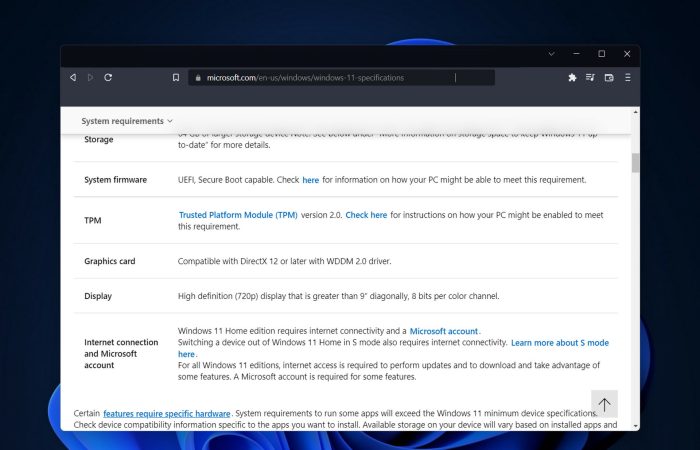The width and height of the screenshot is (700, 450).
Task: Click the back-to-top arrow button
Action: (x=604, y=404)
